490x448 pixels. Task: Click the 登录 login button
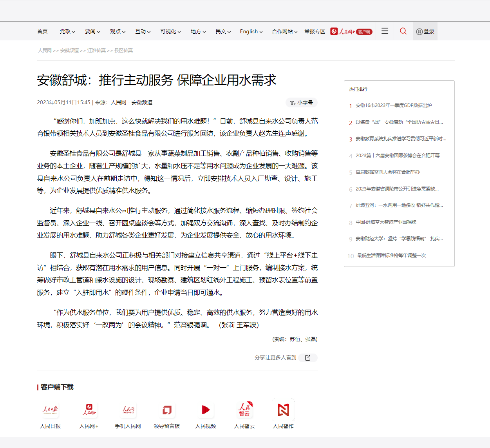[x=425, y=32]
